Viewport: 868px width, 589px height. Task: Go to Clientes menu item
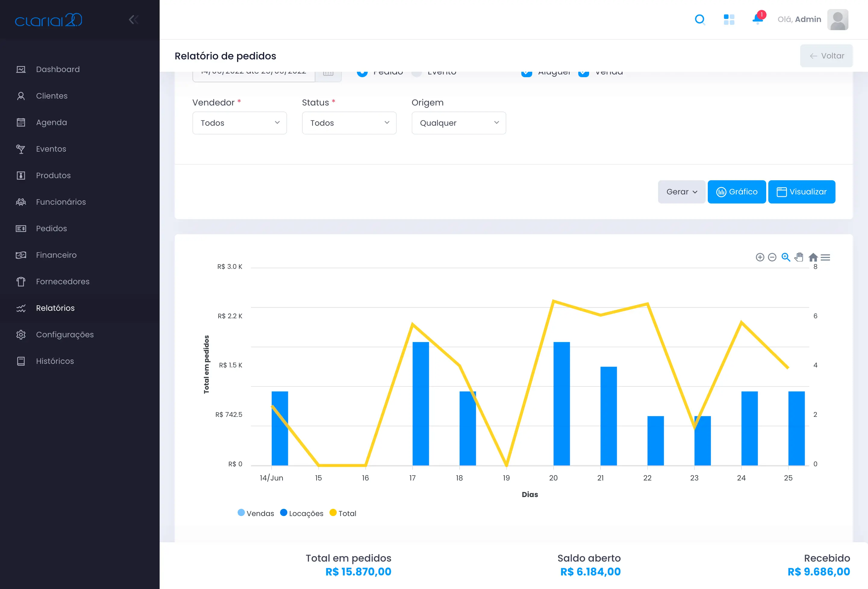point(52,96)
